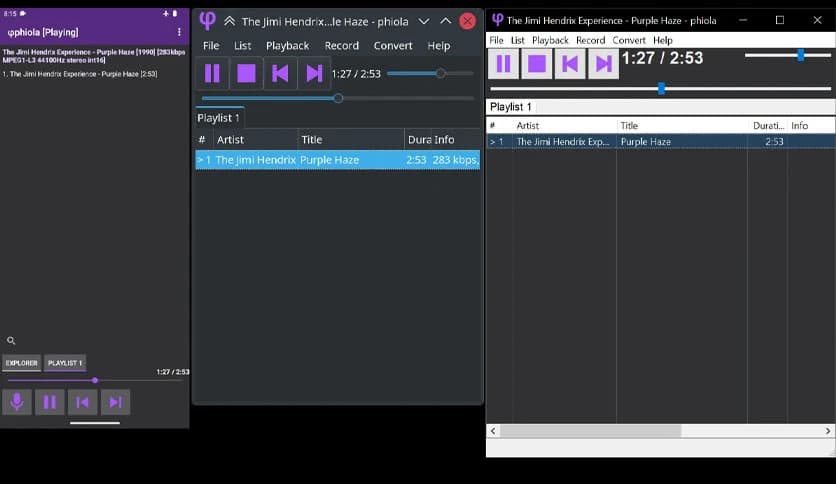The height and width of the screenshot is (484, 836).
Task: Open Playback menu in Windows phiola window
Action: pos(550,41)
